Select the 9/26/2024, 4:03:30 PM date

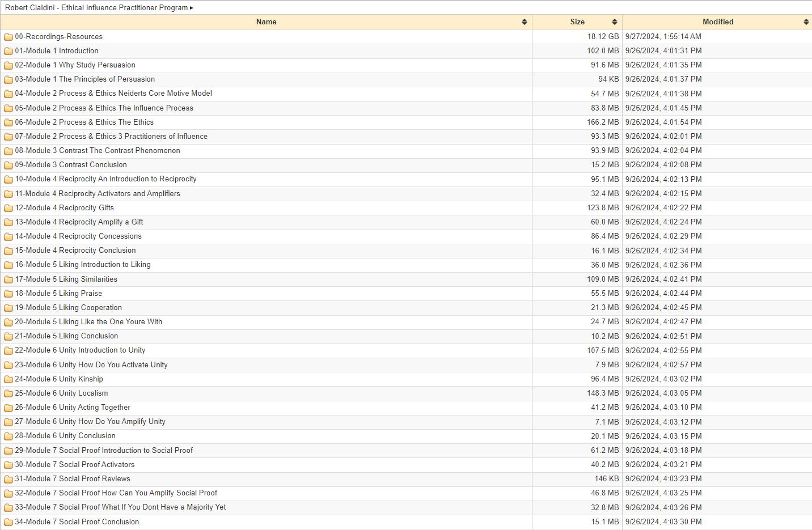pos(663,522)
